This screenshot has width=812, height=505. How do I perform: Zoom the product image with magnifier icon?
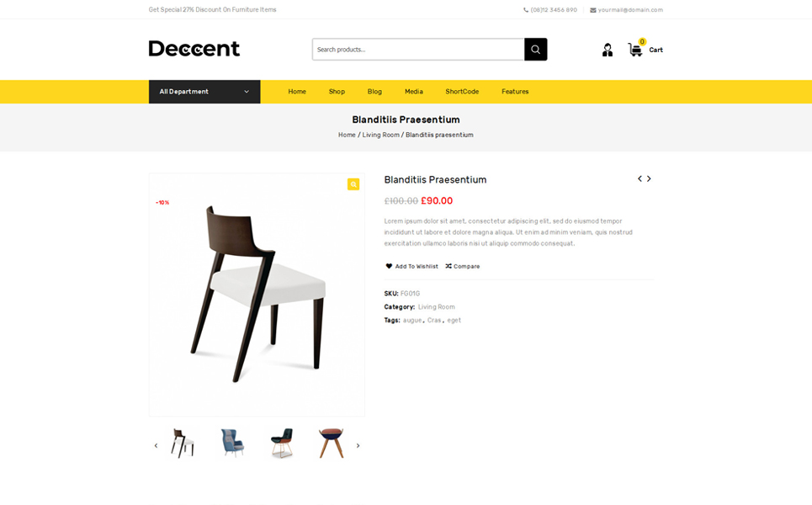(x=353, y=184)
